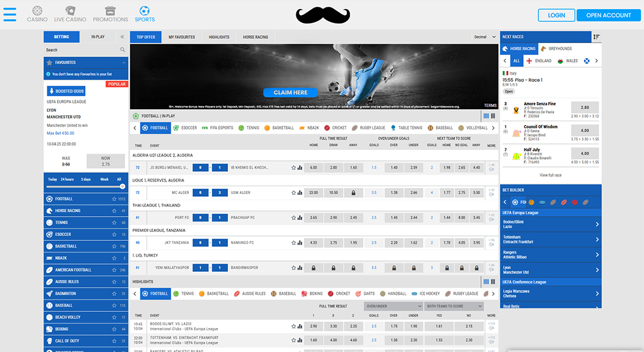
Task: Click View full race link
Action: 550,175
